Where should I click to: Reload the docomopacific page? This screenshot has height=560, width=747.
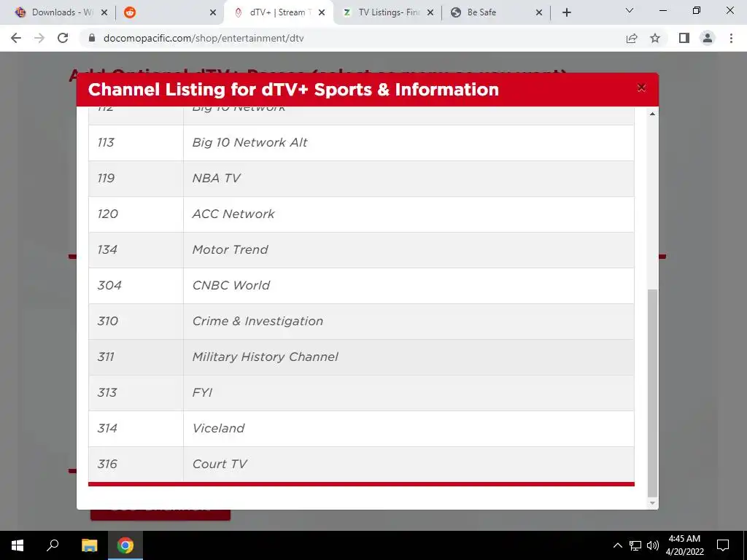(x=63, y=38)
